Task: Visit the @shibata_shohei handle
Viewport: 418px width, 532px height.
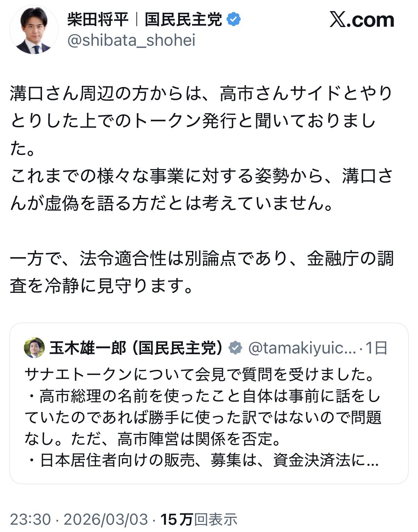Action: click(x=131, y=40)
